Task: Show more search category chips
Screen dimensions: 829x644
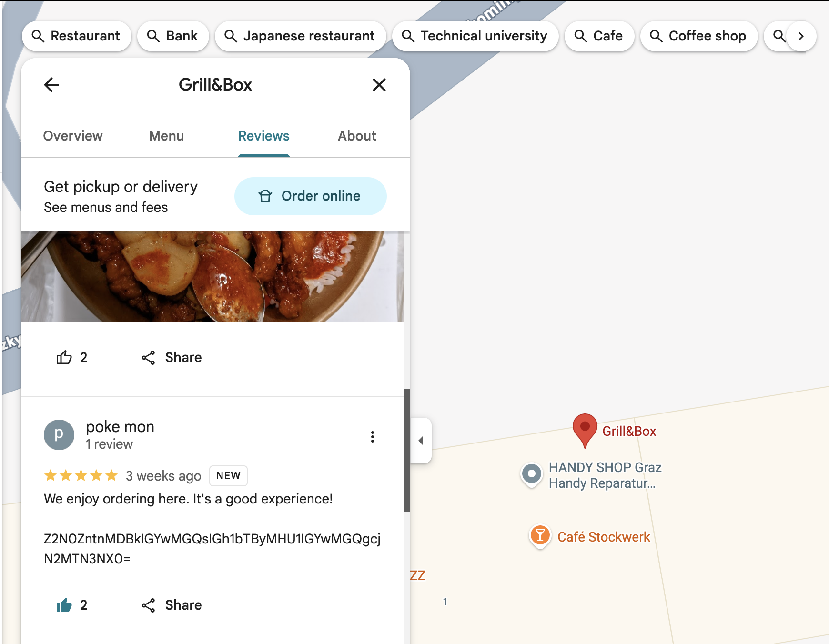Action: (801, 36)
